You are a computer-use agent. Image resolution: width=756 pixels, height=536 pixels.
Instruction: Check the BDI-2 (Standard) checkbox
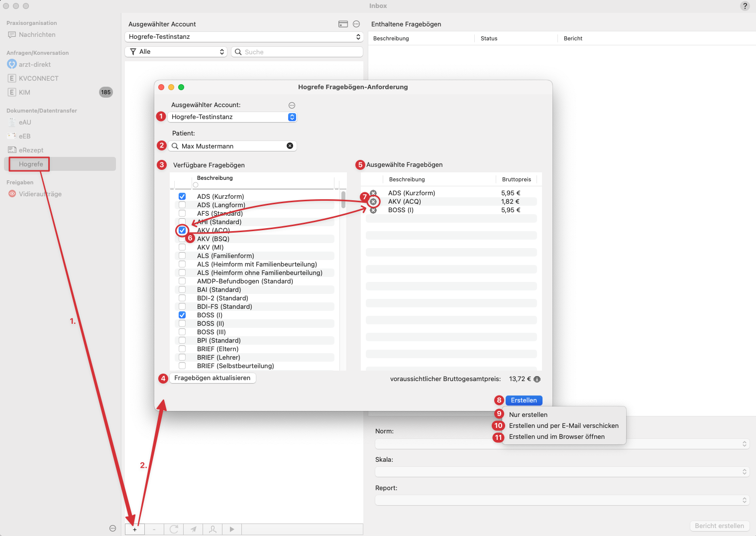[182, 298]
